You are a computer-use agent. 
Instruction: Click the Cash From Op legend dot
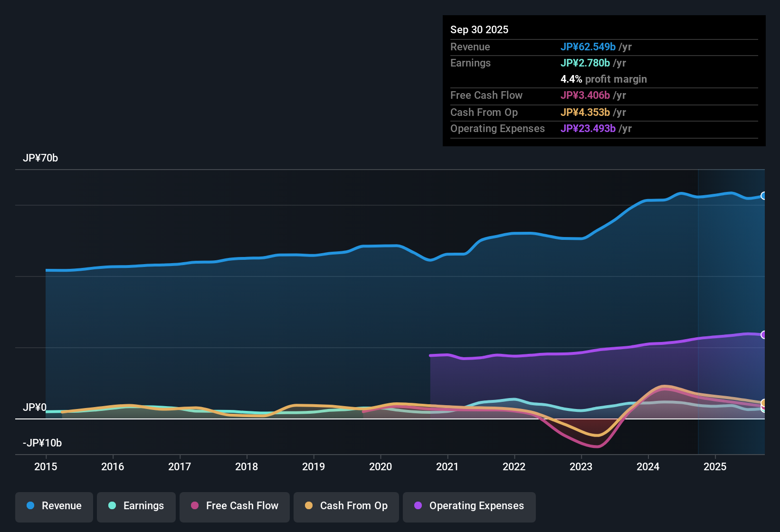coord(308,506)
